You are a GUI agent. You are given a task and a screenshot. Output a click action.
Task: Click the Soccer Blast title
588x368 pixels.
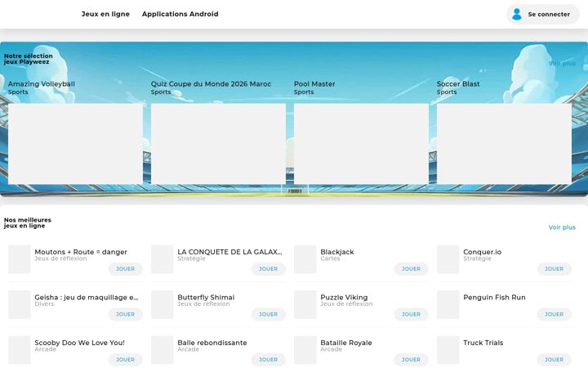pos(458,84)
